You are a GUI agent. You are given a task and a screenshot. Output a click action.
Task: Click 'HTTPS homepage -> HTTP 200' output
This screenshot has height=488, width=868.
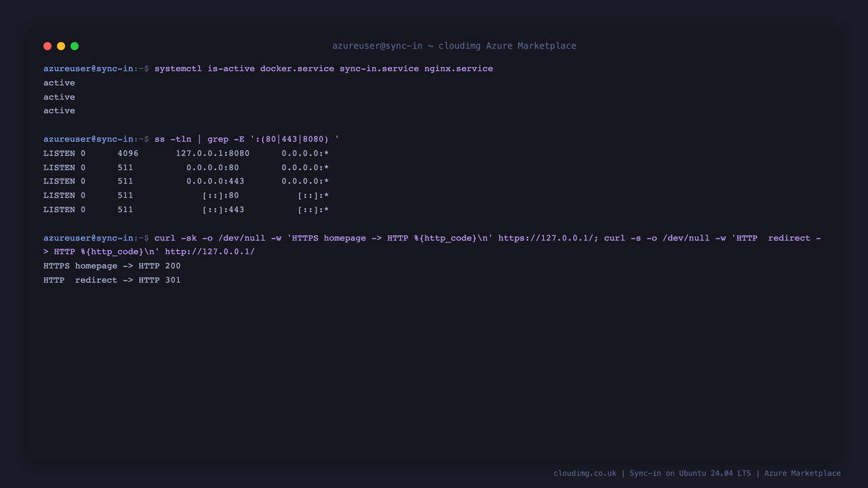pos(112,266)
